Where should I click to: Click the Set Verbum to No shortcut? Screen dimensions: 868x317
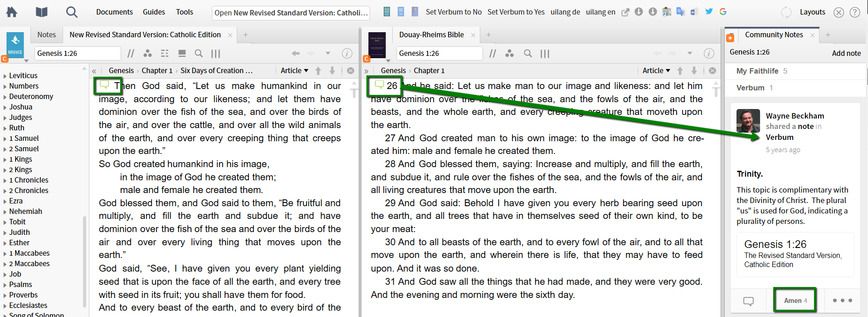[454, 12]
